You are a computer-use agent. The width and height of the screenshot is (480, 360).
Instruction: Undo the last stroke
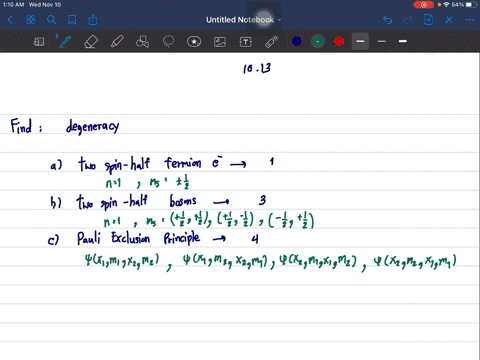(x=387, y=20)
